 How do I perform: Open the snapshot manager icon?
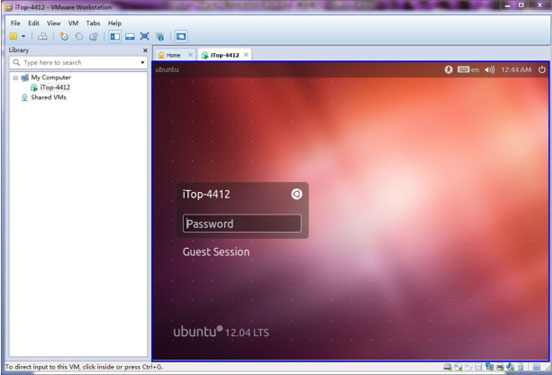[x=94, y=36]
